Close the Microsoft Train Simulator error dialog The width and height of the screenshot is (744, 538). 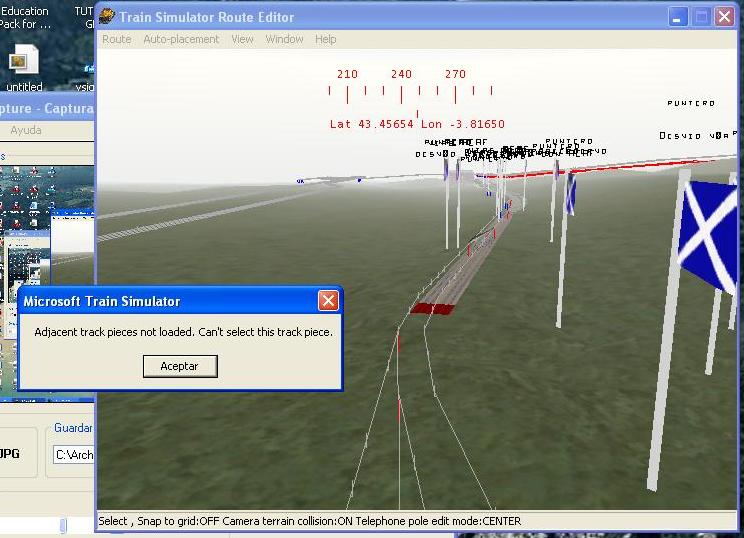point(327,301)
